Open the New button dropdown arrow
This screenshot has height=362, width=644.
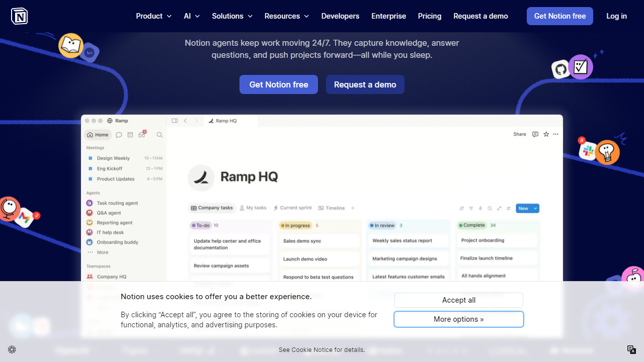[x=535, y=208]
